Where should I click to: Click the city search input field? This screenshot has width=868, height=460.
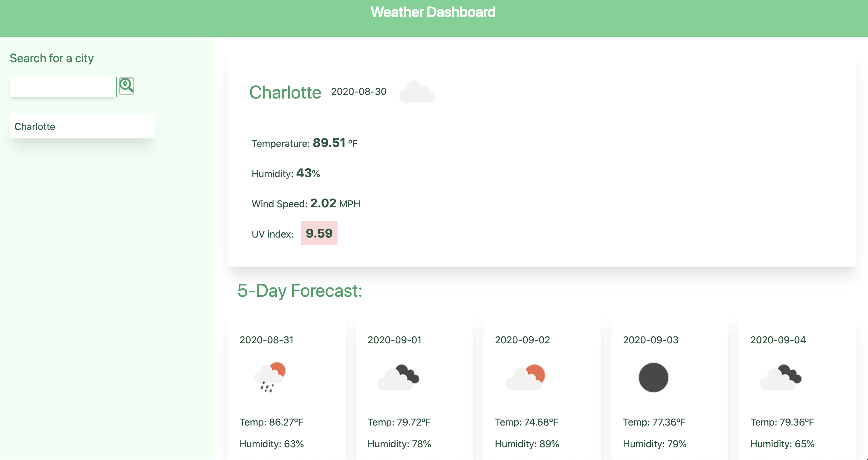pos(63,86)
